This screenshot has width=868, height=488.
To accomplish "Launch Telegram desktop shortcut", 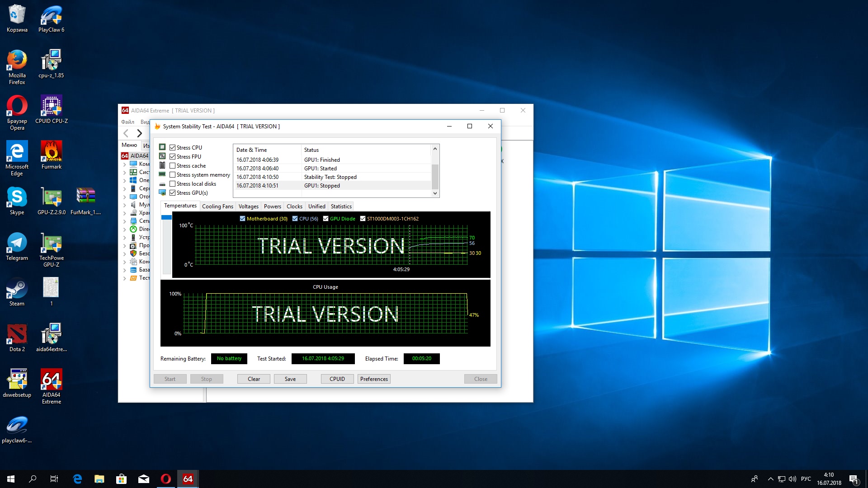I will coord(17,247).
